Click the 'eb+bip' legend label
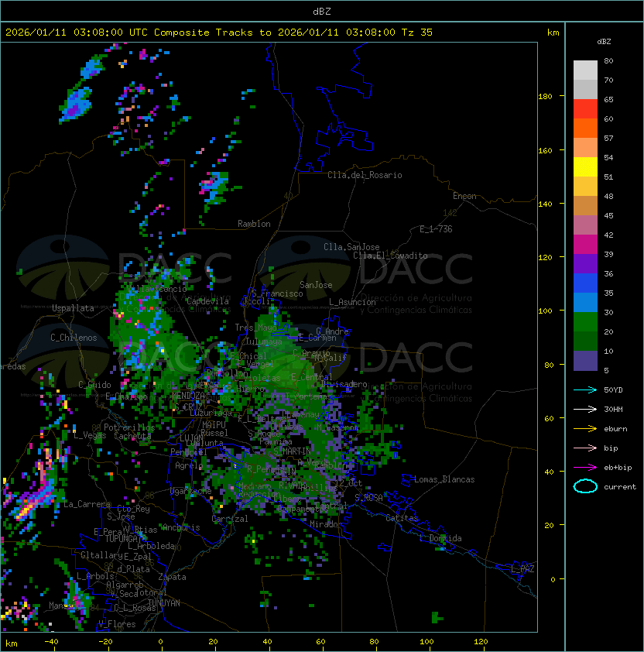This screenshot has height=652, width=644. [x=618, y=468]
